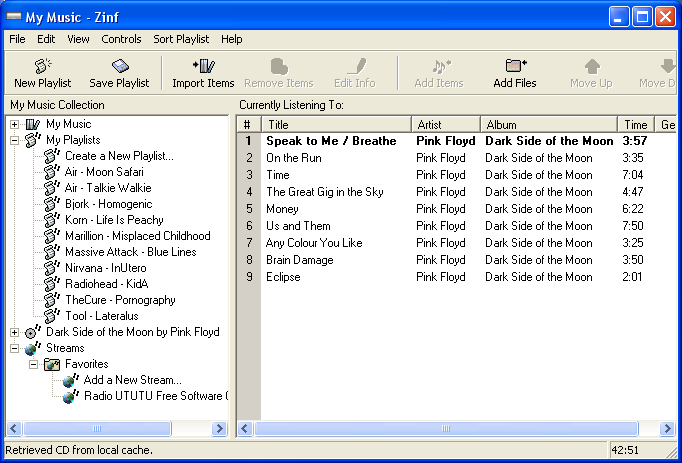The height and width of the screenshot is (463, 682).
Task: Open the View menu
Action: click(x=78, y=39)
